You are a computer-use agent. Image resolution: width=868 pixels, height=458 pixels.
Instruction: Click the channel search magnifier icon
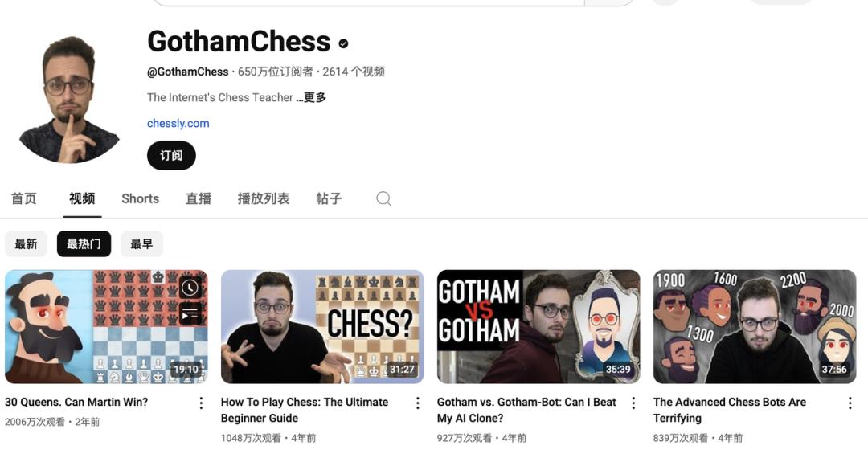[383, 198]
